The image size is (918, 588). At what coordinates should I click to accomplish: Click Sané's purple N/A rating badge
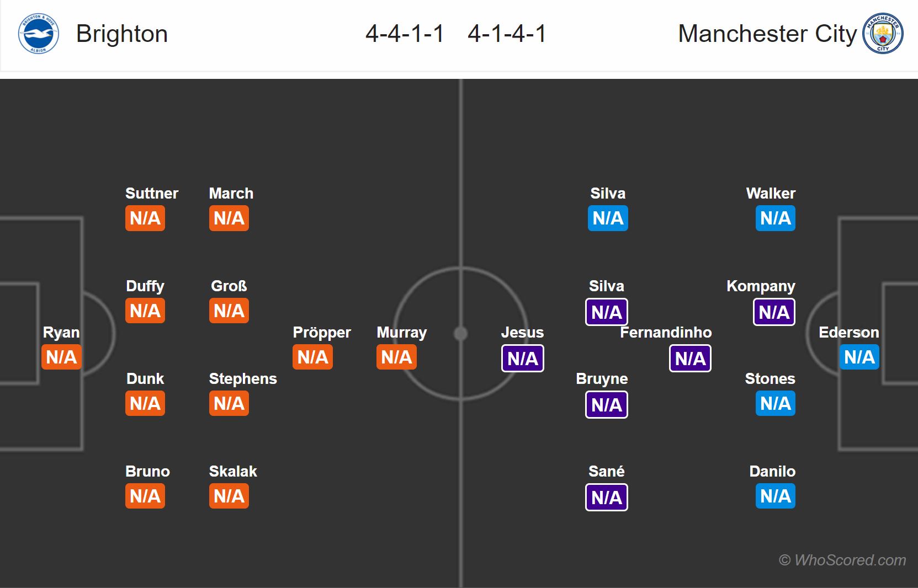pyautogui.click(x=607, y=498)
